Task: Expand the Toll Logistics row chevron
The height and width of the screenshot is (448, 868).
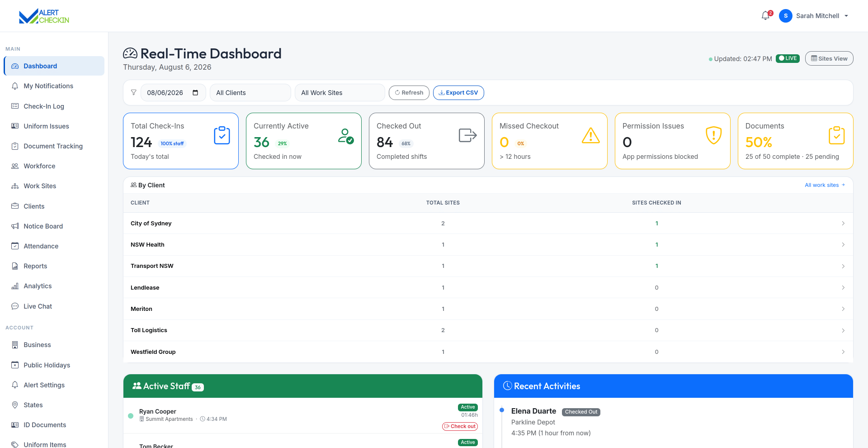Action: click(x=843, y=330)
